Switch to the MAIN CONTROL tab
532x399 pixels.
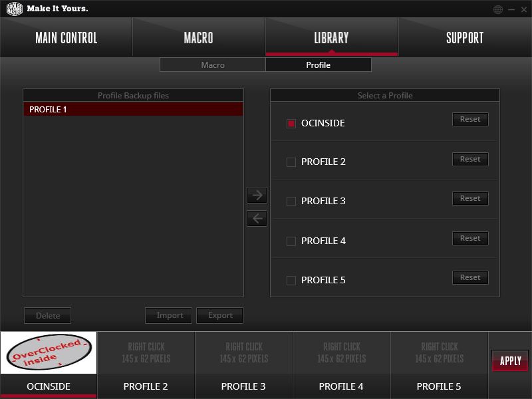click(x=66, y=37)
